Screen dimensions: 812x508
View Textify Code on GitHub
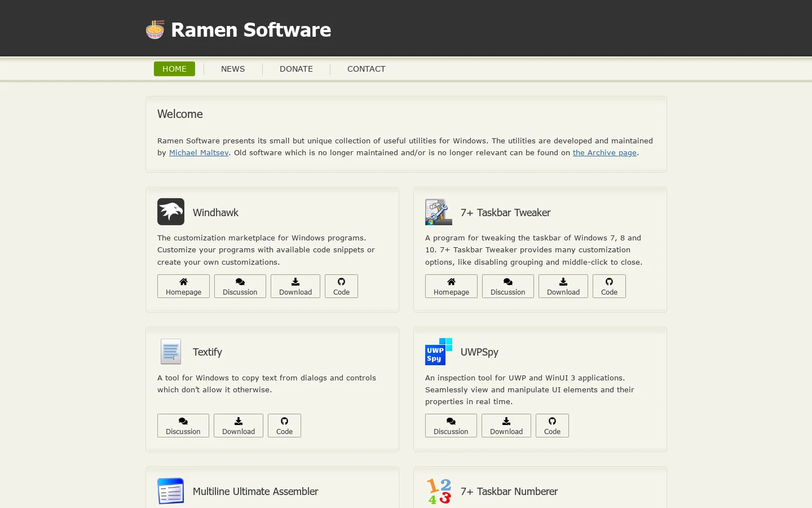click(x=284, y=426)
